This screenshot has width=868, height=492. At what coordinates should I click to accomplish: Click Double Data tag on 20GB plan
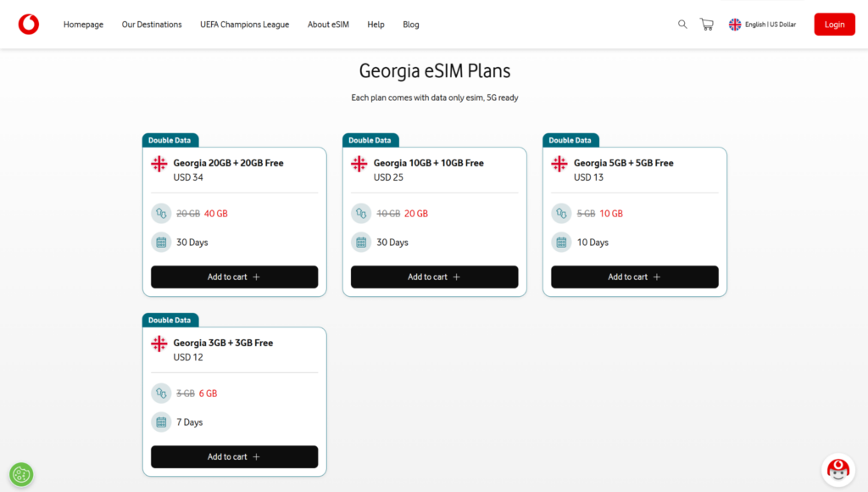pyautogui.click(x=170, y=140)
